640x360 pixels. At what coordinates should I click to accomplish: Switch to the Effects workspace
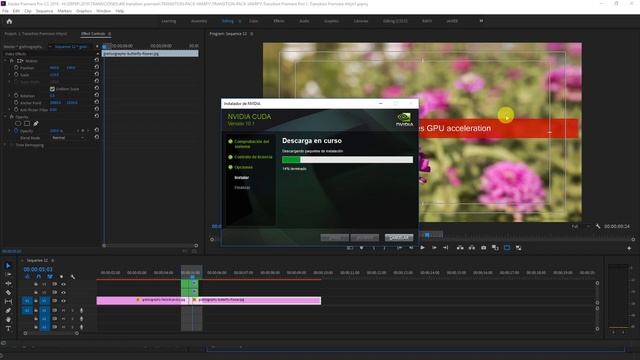tap(279, 21)
